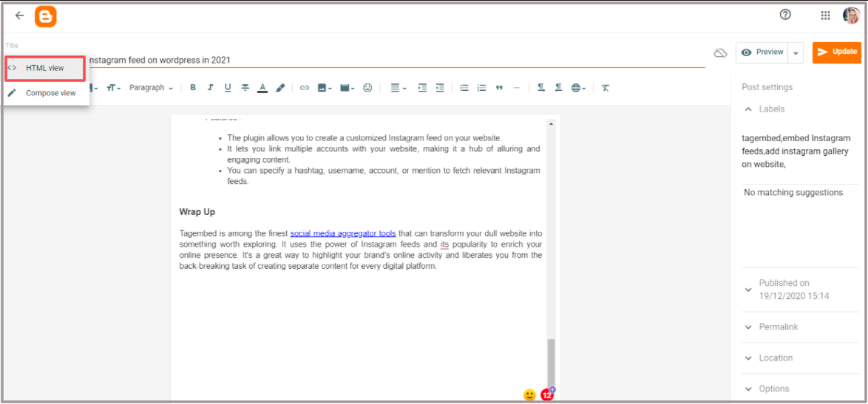Open the text color picker

coord(262,87)
